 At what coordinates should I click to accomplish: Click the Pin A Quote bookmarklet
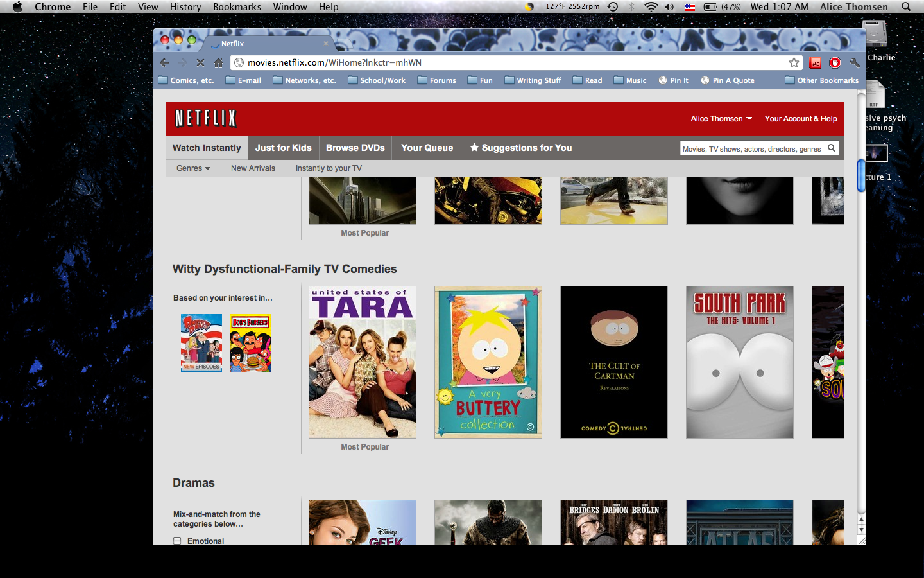click(728, 80)
